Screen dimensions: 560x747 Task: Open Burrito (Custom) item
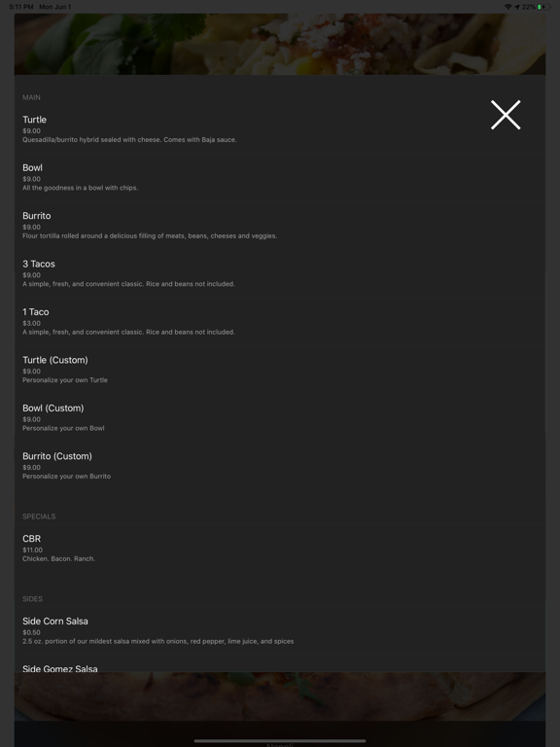(280, 466)
